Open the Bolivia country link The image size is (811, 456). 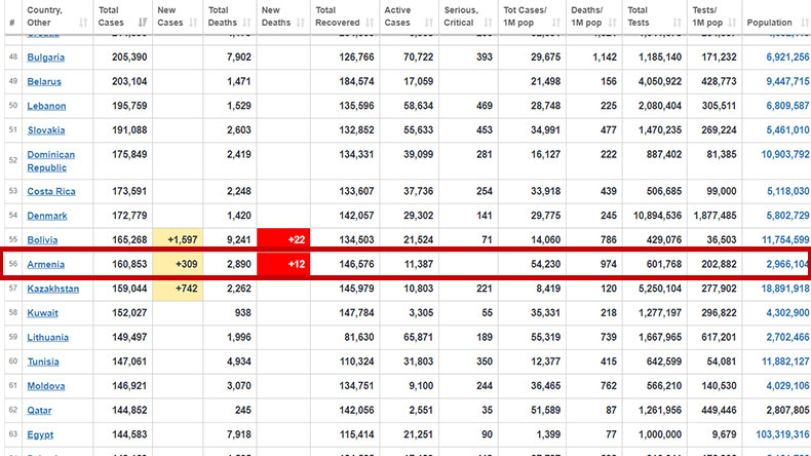click(42, 240)
